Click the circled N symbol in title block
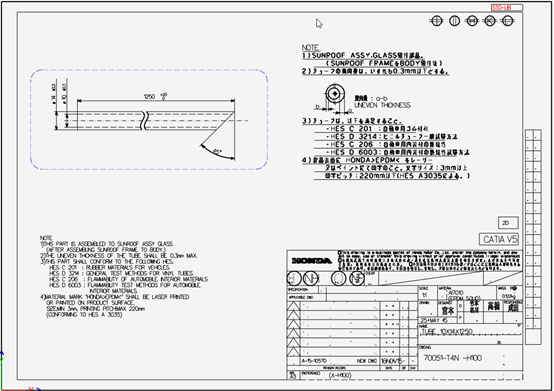Viewport: 554px width, 391px height. 310,279
